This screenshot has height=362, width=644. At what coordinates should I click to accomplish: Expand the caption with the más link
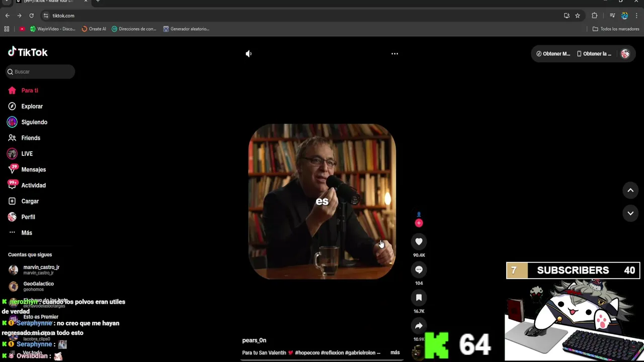coord(395,352)
